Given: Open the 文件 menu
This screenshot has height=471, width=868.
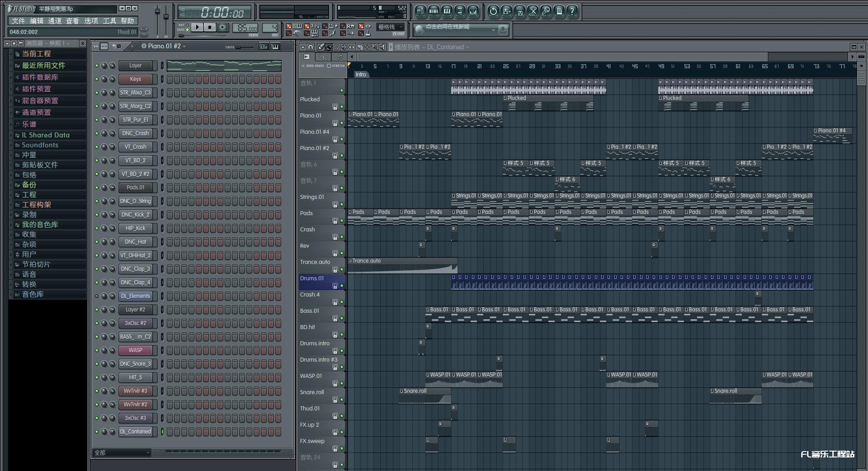Looking at the screenshot, I should (x=18, y=21).
